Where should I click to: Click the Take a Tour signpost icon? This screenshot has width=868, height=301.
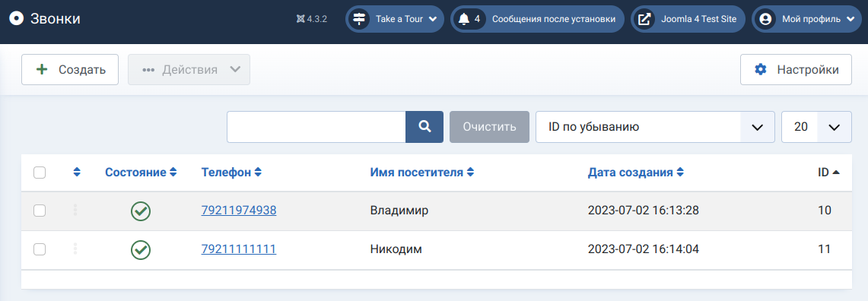coord(359,19)
